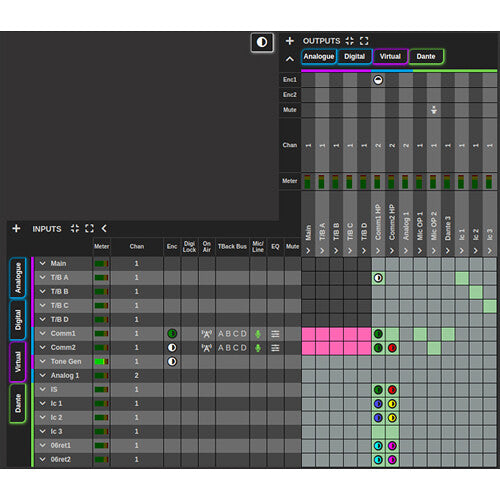
Task: Collapse the outputs header with up chevron
Action: pos(290,59)
